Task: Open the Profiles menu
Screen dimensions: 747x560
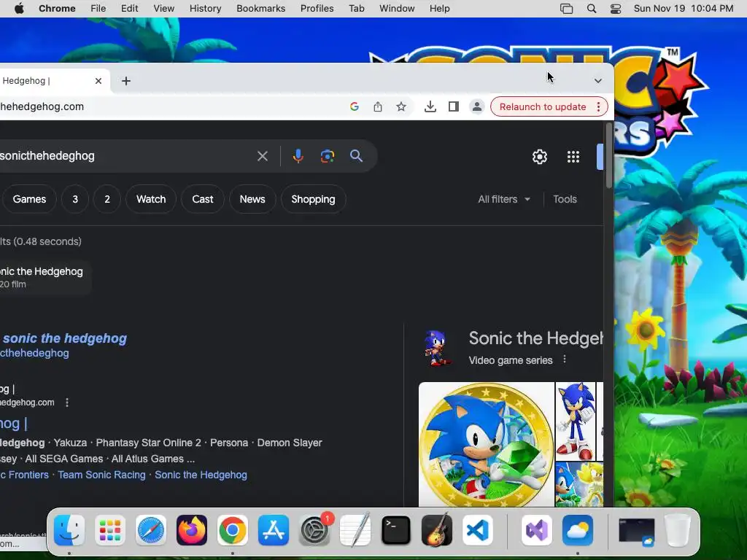Action: 317,9
